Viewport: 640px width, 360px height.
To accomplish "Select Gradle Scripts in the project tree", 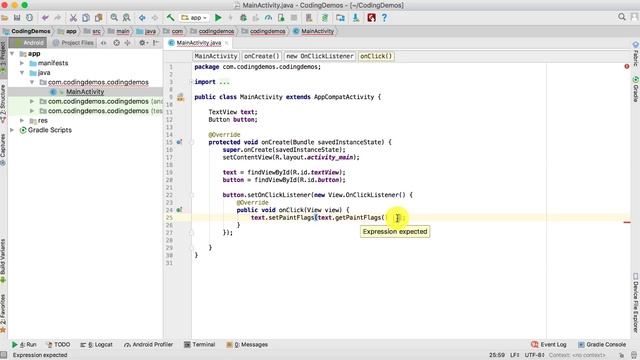I will [49, 130].
